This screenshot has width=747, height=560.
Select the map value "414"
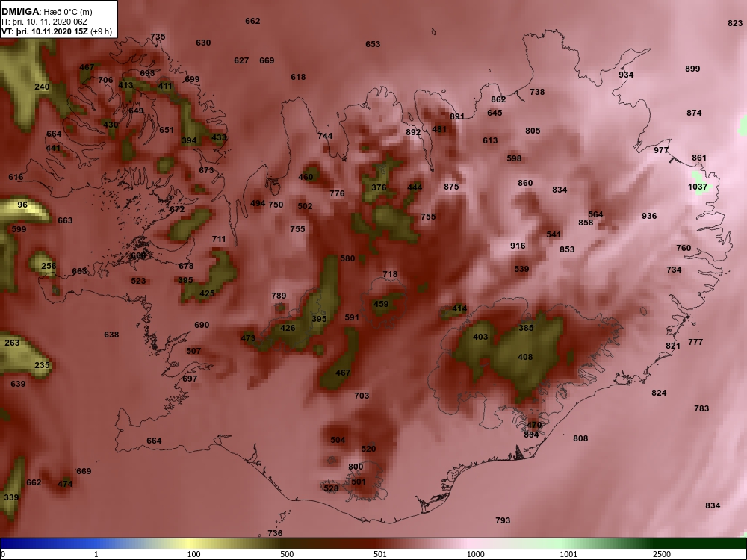pos(459,308)
